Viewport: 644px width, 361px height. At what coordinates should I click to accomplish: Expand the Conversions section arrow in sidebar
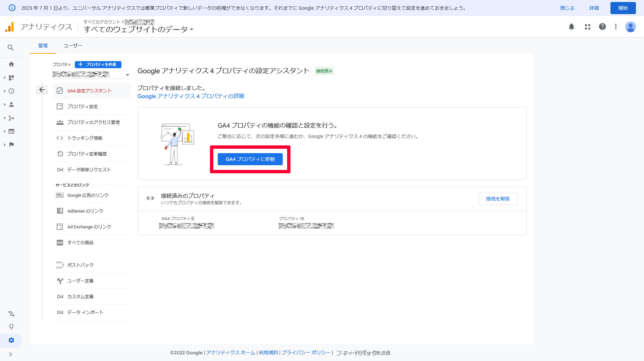point(5,145)
